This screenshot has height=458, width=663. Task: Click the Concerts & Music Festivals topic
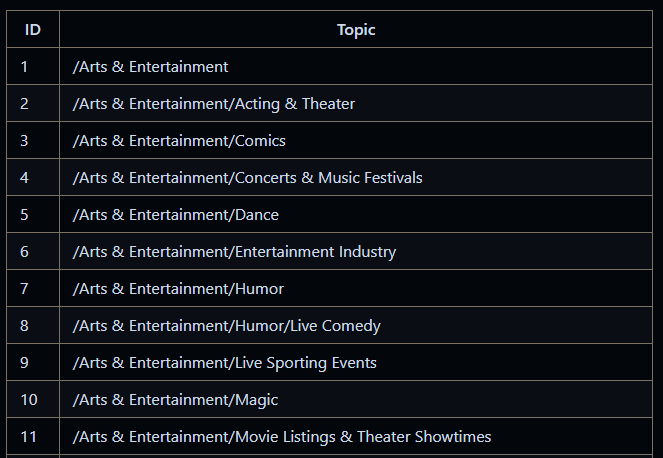(x=248, y=178)
